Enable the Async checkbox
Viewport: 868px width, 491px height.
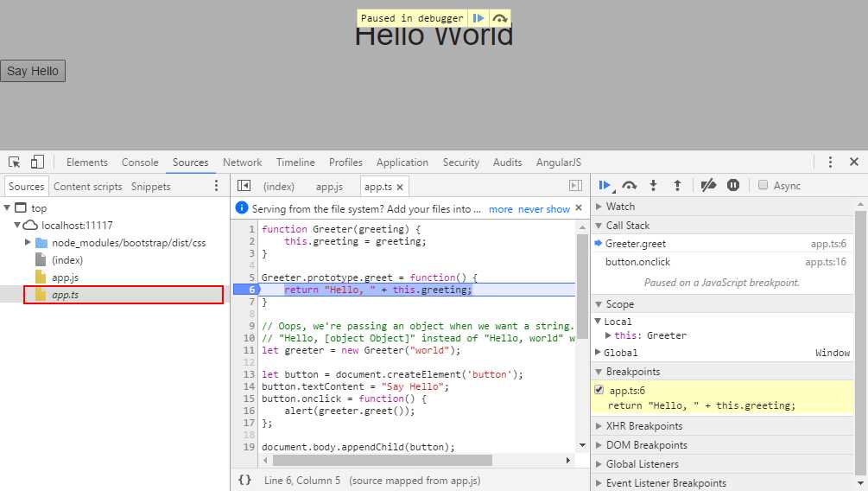point(763,185)
